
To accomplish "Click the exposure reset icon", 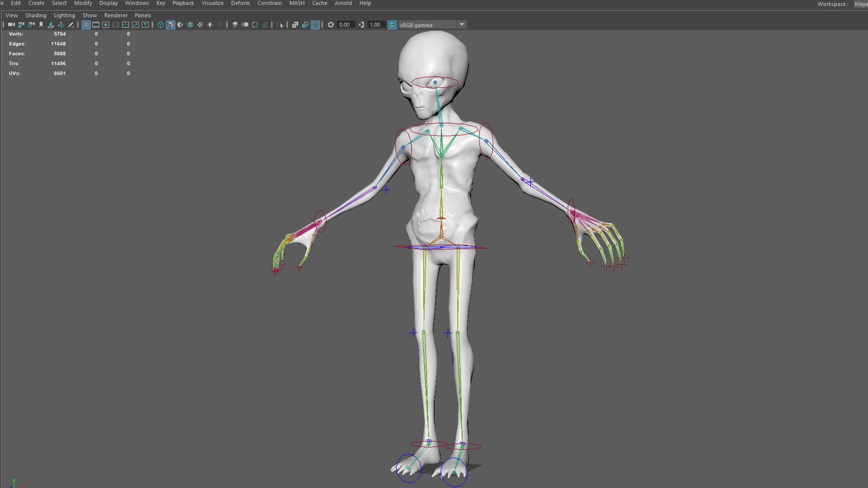I will (331, 25).
